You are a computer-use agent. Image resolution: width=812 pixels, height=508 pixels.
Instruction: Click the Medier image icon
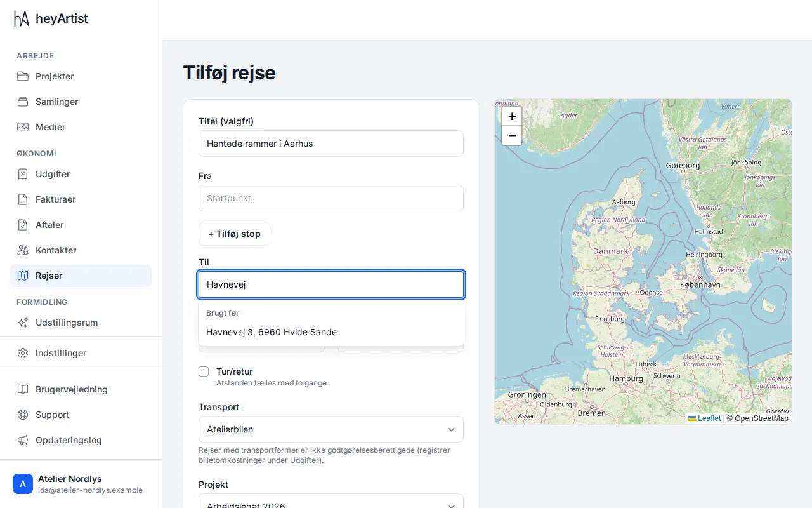23,127
